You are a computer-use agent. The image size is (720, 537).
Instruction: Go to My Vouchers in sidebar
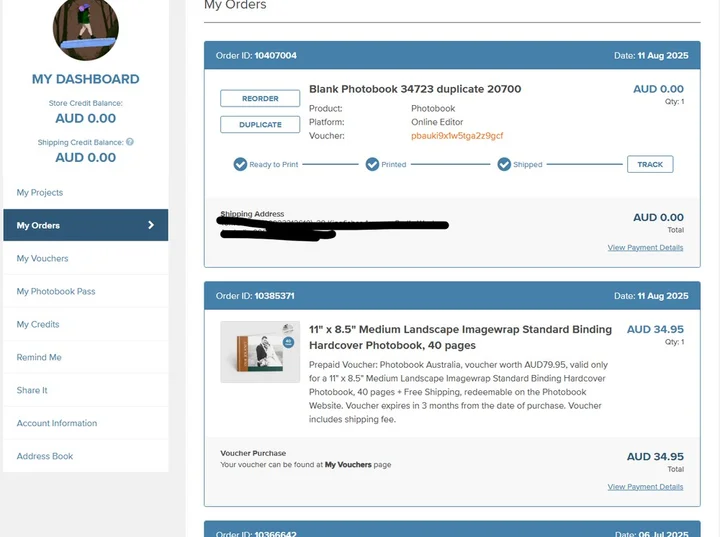[x=43, y=258]
